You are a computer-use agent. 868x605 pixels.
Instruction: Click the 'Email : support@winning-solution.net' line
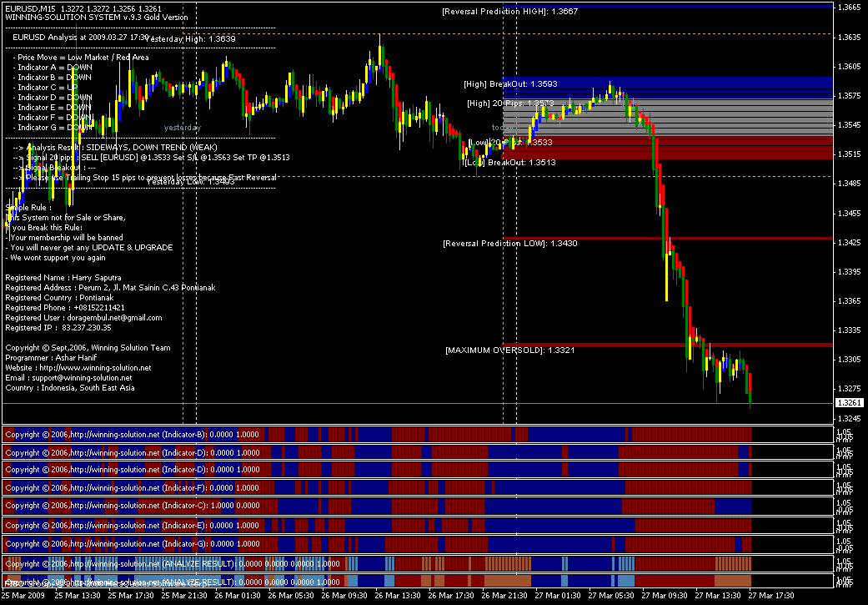tap(68, 377)
